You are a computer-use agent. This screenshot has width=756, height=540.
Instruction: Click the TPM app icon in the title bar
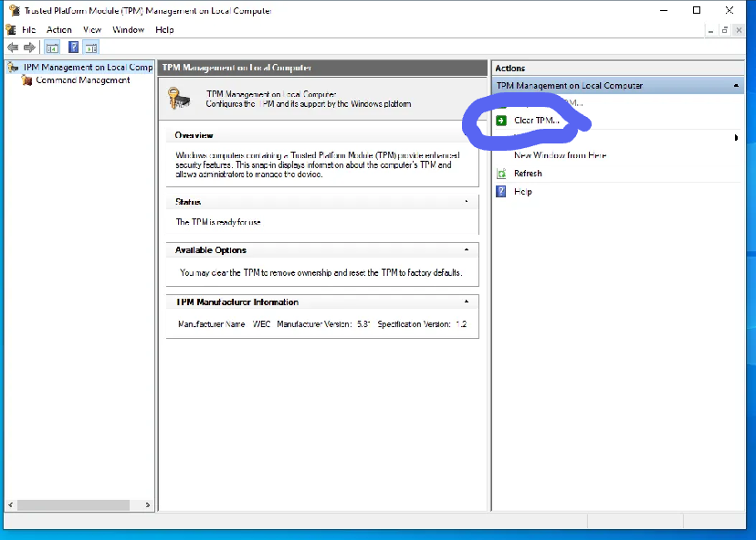(14, 10)
